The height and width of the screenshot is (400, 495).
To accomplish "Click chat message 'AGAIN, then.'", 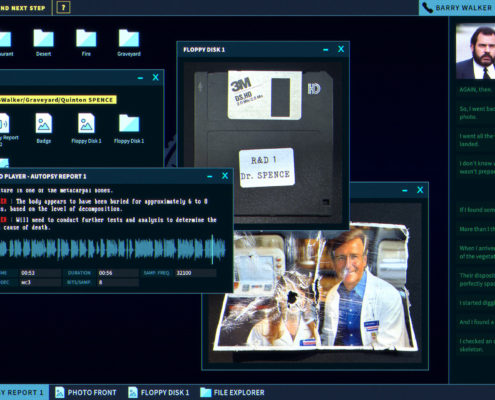I will point(475,90).
